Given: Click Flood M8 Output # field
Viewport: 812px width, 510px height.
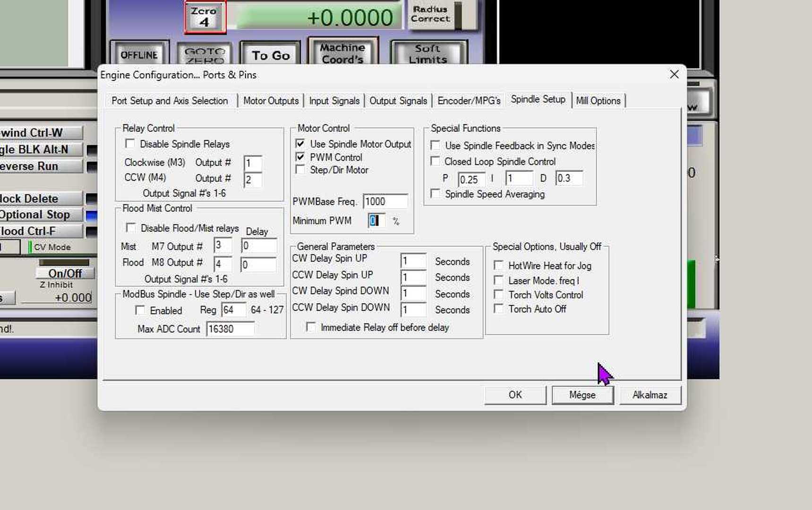Looking at the screenshot, I should tap(222, 264).
